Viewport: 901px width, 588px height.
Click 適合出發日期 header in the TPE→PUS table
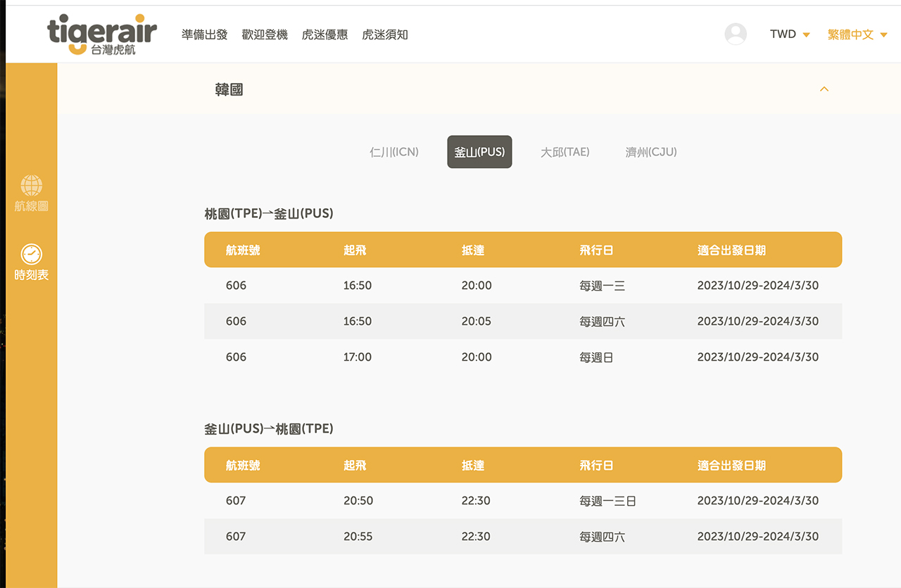[731, 250]
